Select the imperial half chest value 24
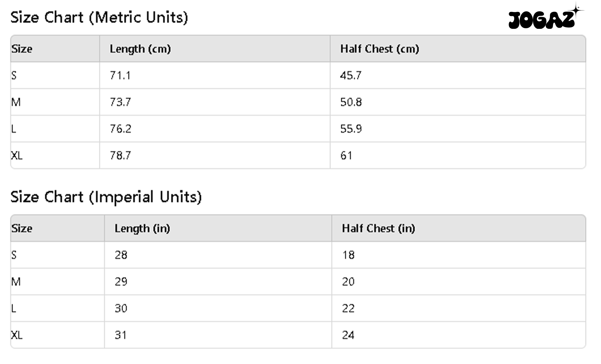This screenshot has height=364, width=601. click(348, 335)
